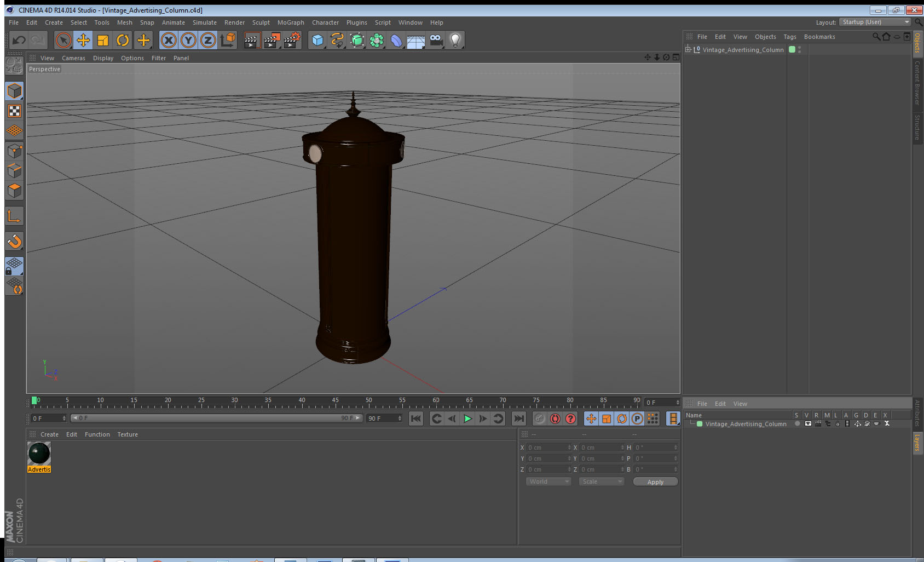Click X position coordinate field
This screenshot has width=924, height=562.
548,448
